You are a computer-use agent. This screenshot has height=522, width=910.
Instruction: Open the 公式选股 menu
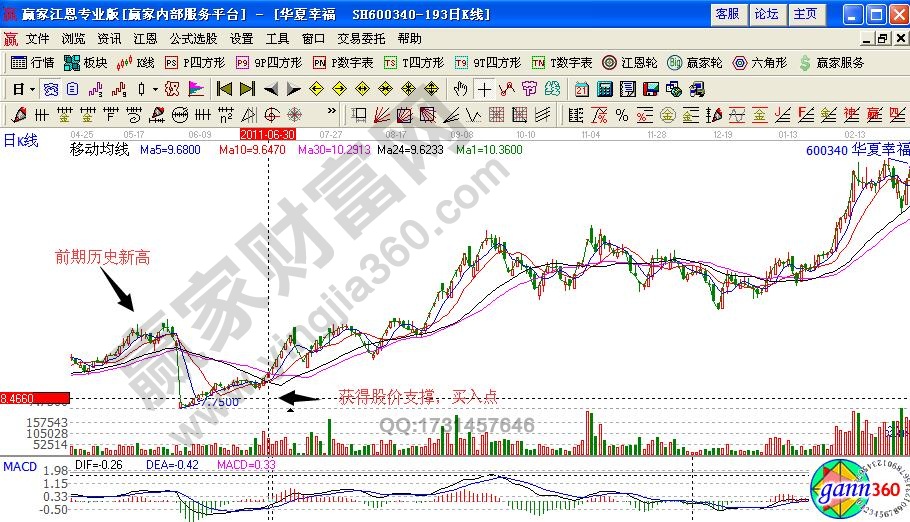193,39
